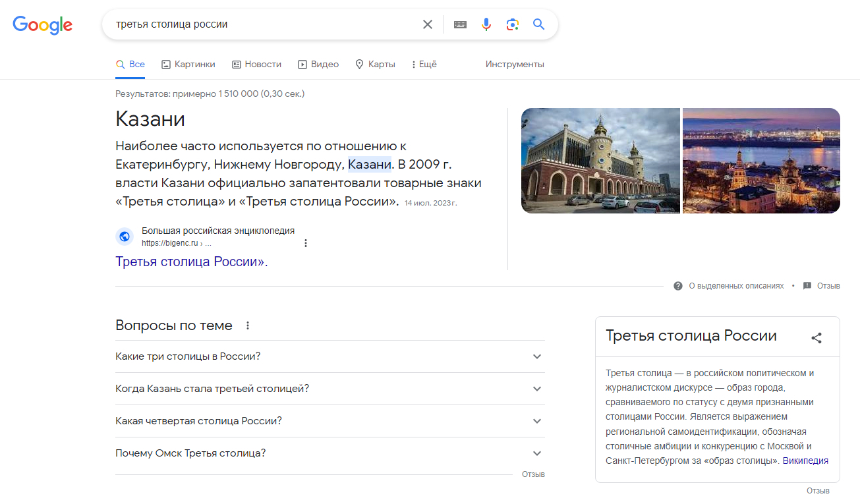The image size is (860, 504).
Task: Switch to the Картинки tab
Action: [x=188, y=65]
